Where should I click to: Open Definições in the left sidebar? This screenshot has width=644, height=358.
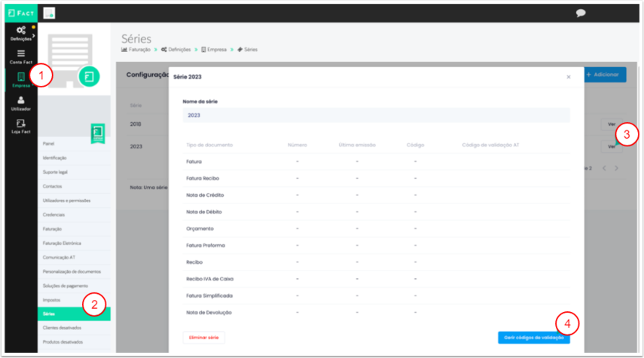click(x=20, y=32)
